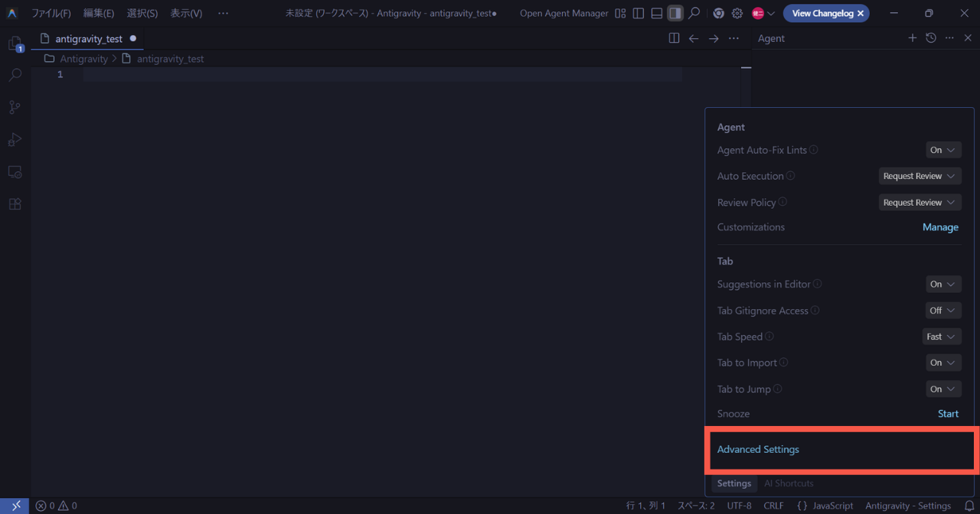Toggle the Tab to Jump setting
Screen dimensions: 980x514
point(943,389)
